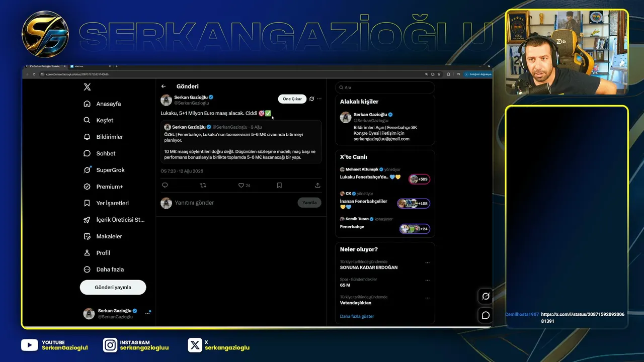Open the Keşfet explore page
644x362 pixels.
[99, 120]
